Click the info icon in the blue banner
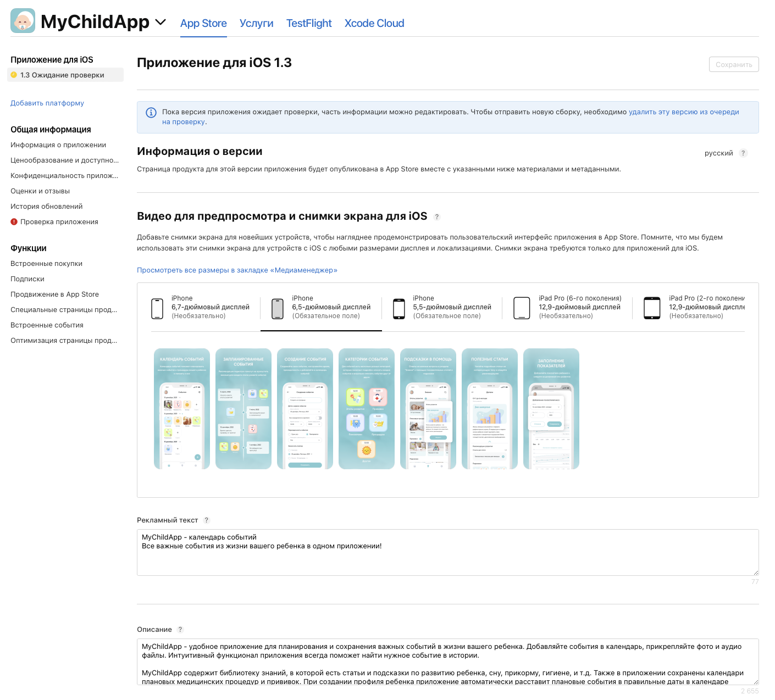The height and width of the screenshot is (700, 775). pos(151,113)
